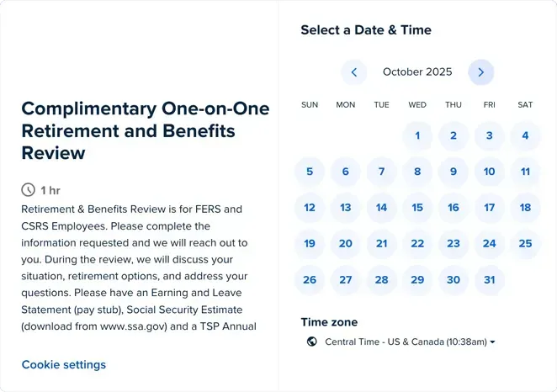Screen dimensions: 557x392
Task: Click the globe icon beside Central Time
Action: click(312, 342)
